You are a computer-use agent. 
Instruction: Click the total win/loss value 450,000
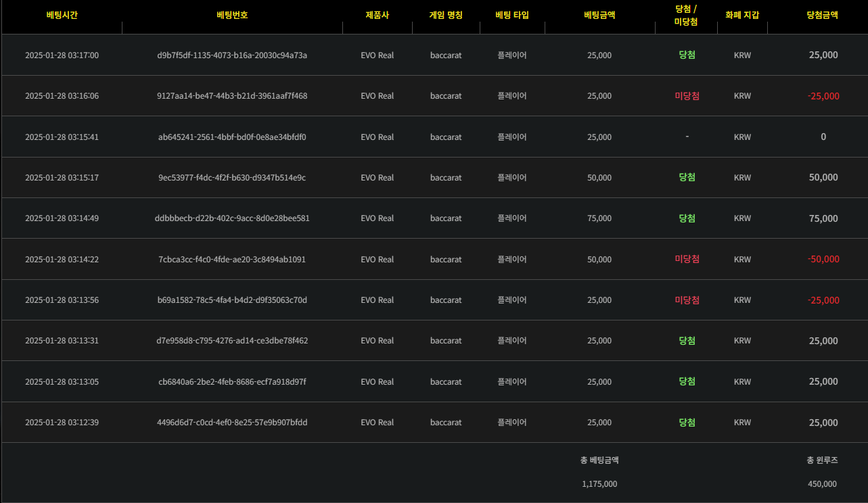click(822, 484)
